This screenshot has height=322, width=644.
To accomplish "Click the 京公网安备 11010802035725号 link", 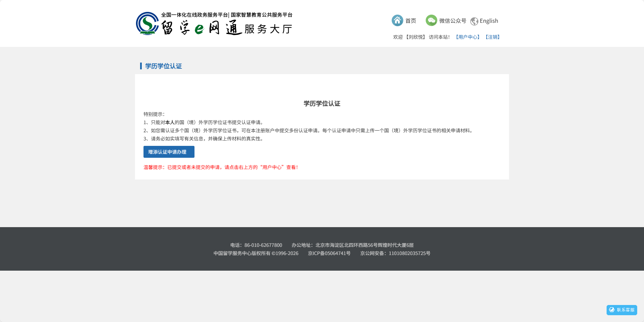I will [x=395, y=253].
